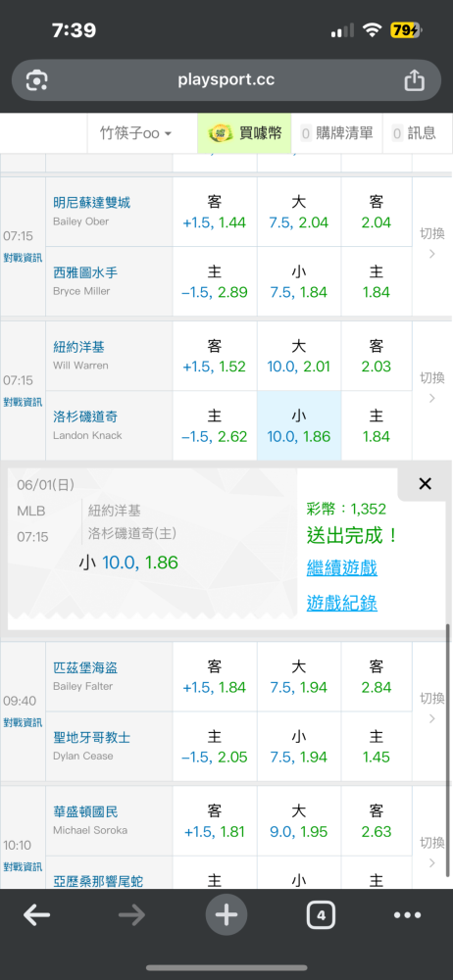The height and width of the screenshot is (980, 453).
Task: Tap the browser forward arrow
Action: pos(131,915)
